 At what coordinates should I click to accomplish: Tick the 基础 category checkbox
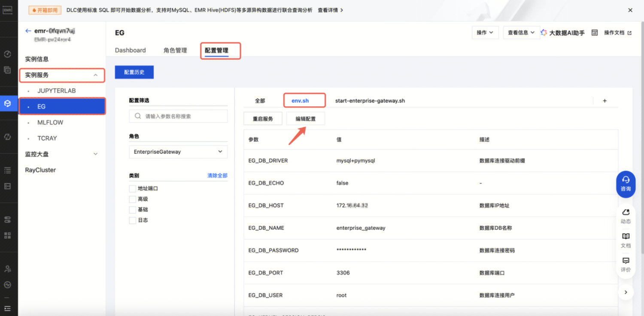pyautogui.click(x=132, y=210)
